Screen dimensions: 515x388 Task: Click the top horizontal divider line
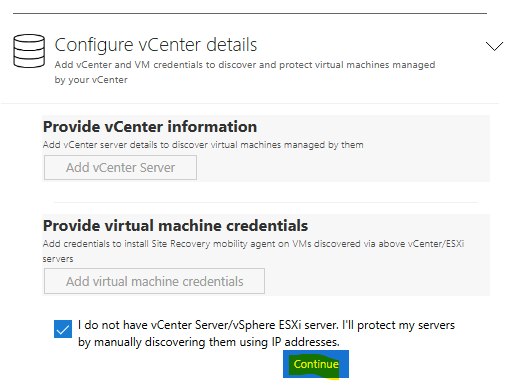[x=250, y=13]
